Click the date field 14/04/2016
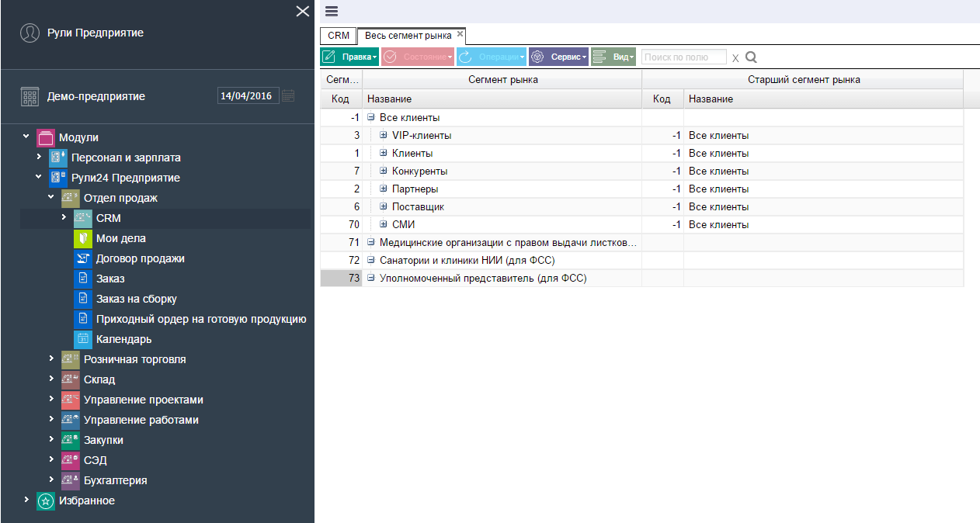Image resolution: width=980 pixels, height=523 pixels. pos(248,96)
